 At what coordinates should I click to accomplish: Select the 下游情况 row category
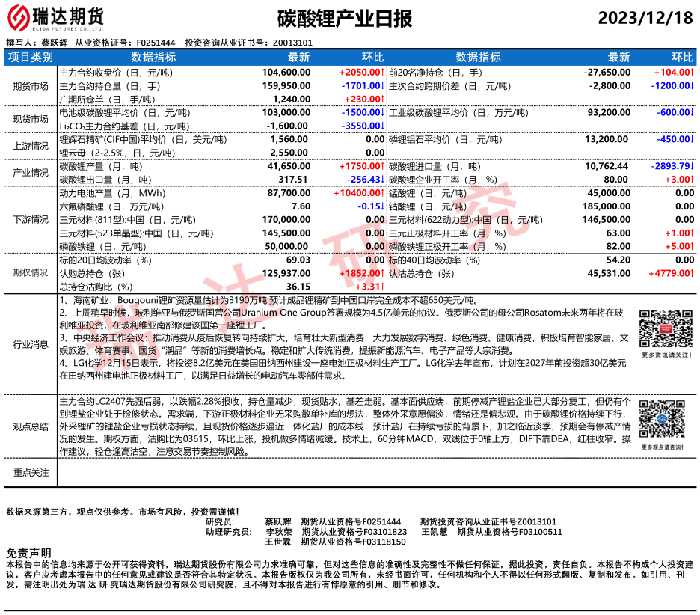click(x=31, y=219)
